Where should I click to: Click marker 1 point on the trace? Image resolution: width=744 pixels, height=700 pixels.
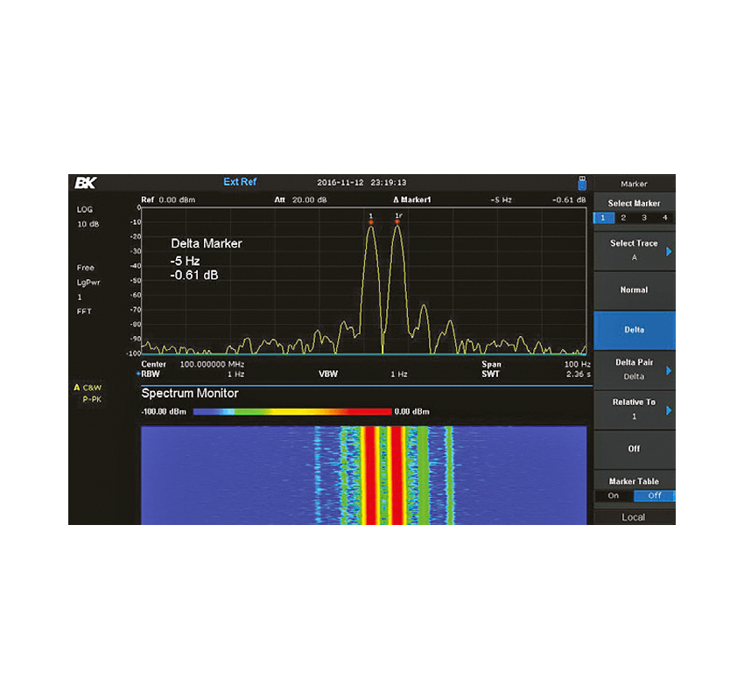tap(371, 222)
